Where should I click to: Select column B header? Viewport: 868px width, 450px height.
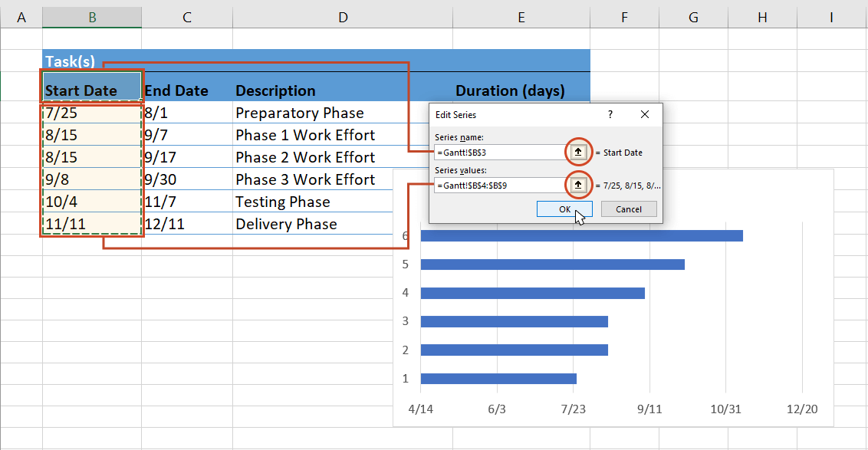[x=91, y=17]
